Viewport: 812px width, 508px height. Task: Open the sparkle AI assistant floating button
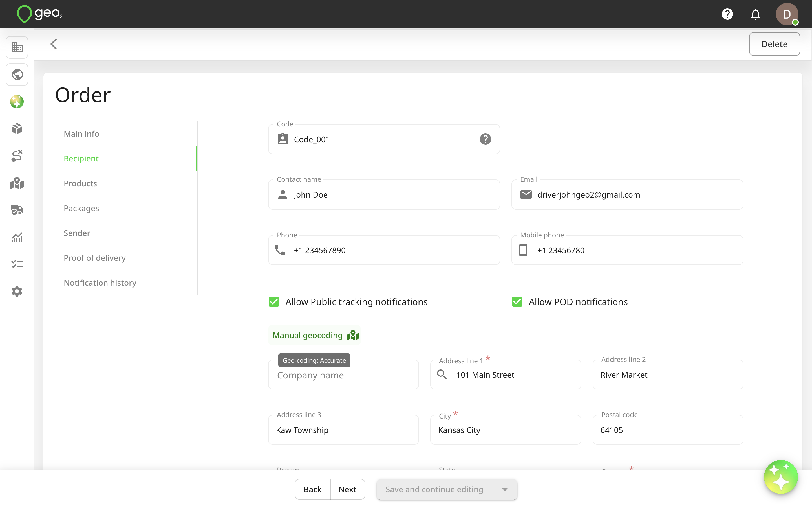coord(781,477)
